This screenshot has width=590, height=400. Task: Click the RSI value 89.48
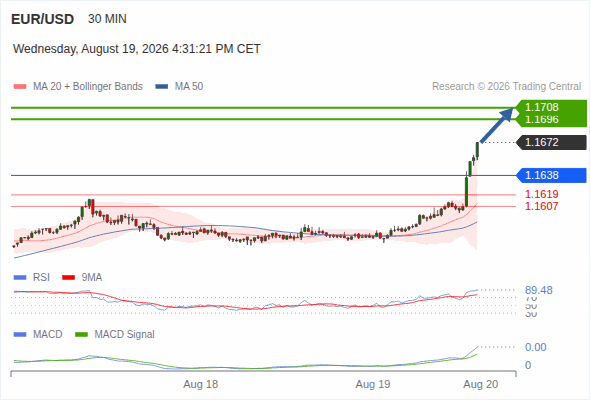click(x=539, y=290)
